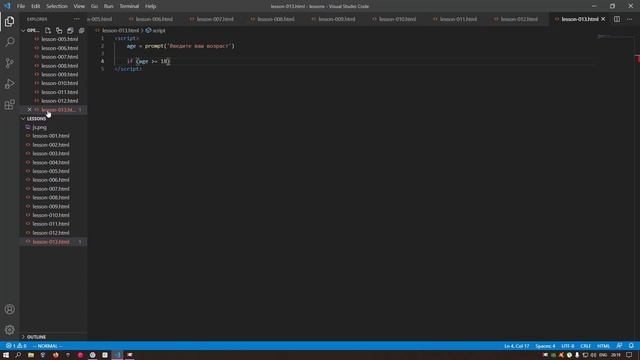
Task: Open the Help menu
Action: 151,6
